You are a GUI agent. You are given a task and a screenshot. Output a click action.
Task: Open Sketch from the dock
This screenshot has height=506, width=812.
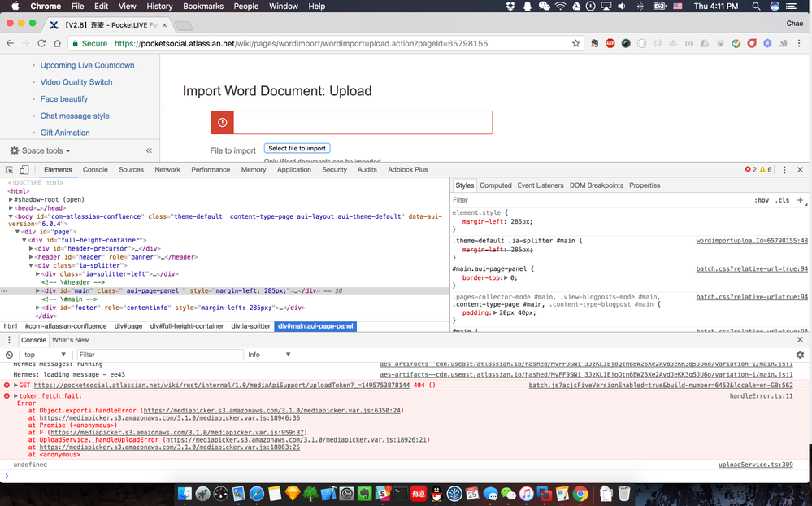click(x=293, y=494)
